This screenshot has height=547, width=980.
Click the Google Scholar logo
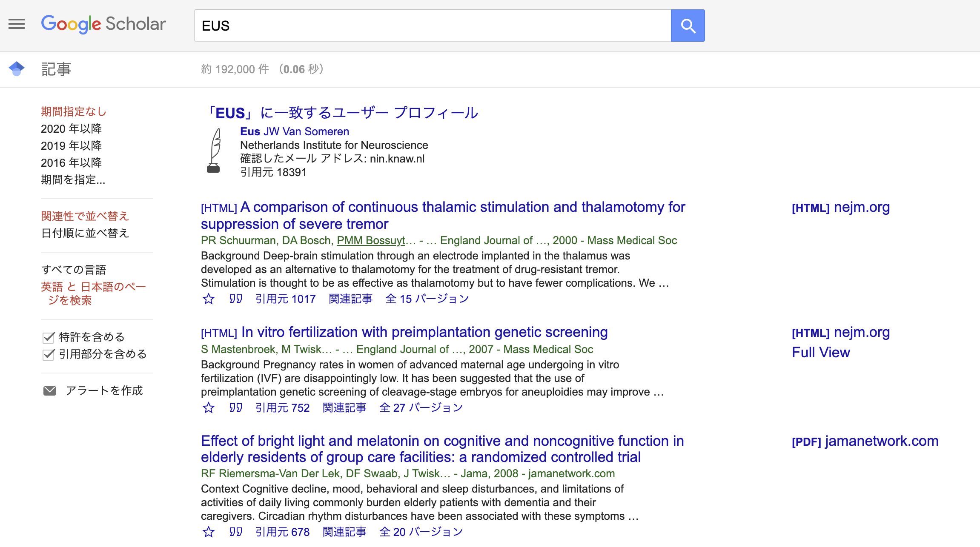[103, 24]
